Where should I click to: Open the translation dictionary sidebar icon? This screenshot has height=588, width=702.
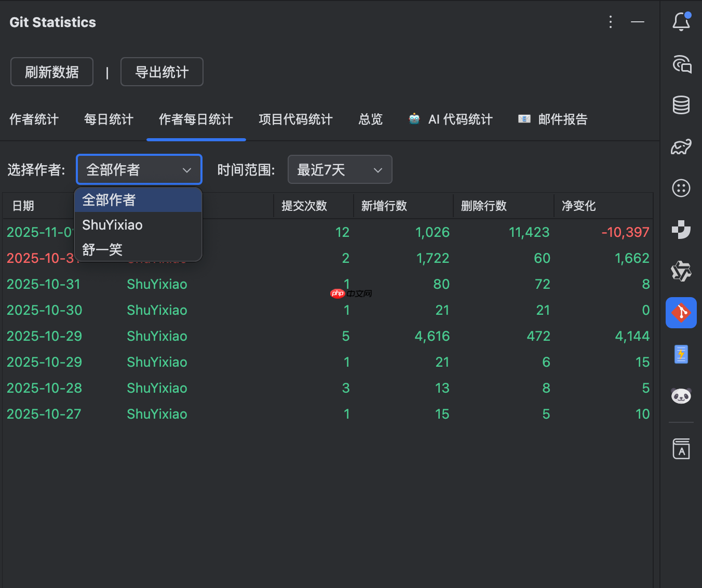point(681,448)
